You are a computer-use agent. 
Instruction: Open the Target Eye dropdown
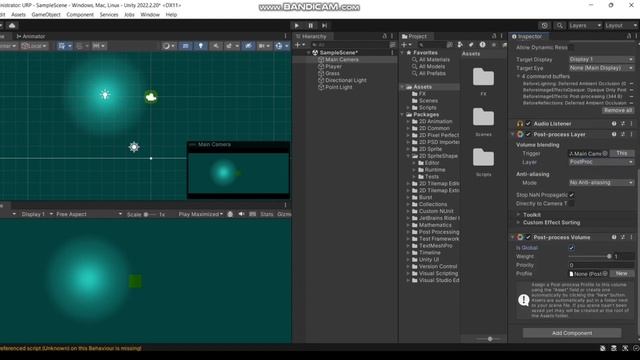(x=601, y=68)
